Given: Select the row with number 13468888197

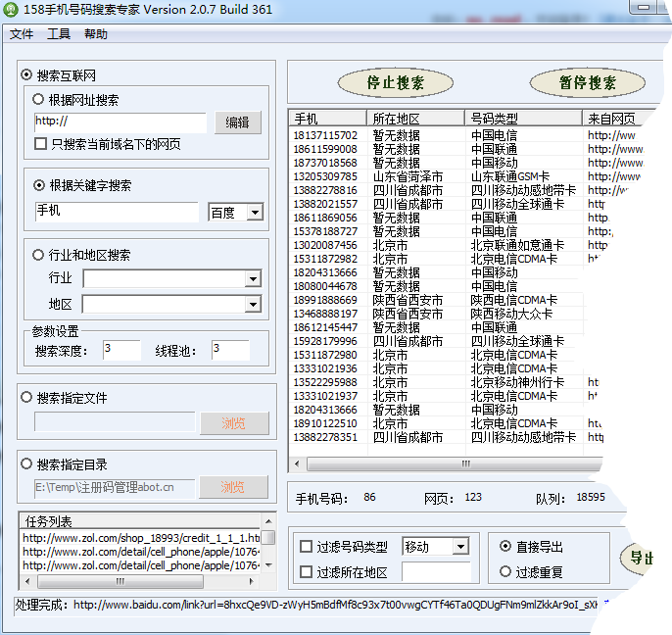Looking at the screenshot, I should tap(437, 314).
